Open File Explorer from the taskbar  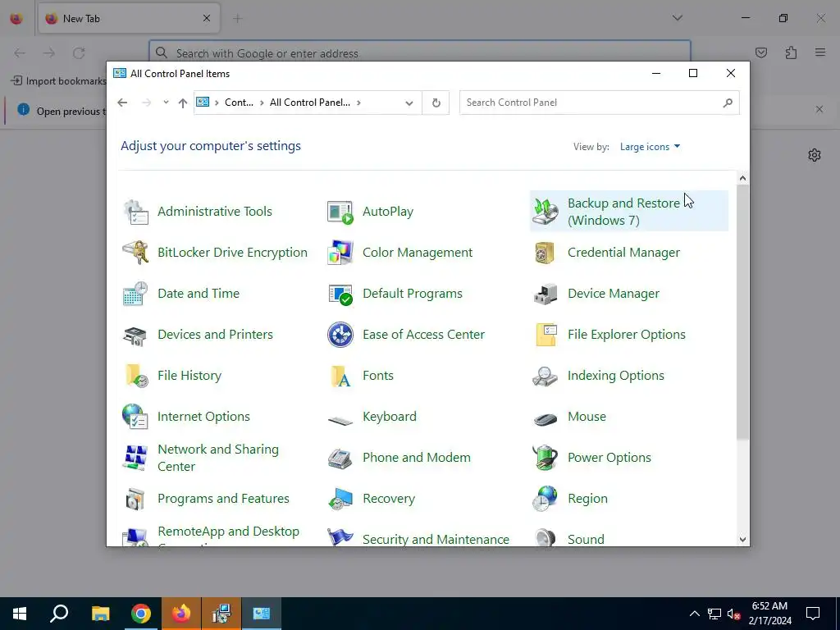100,614
